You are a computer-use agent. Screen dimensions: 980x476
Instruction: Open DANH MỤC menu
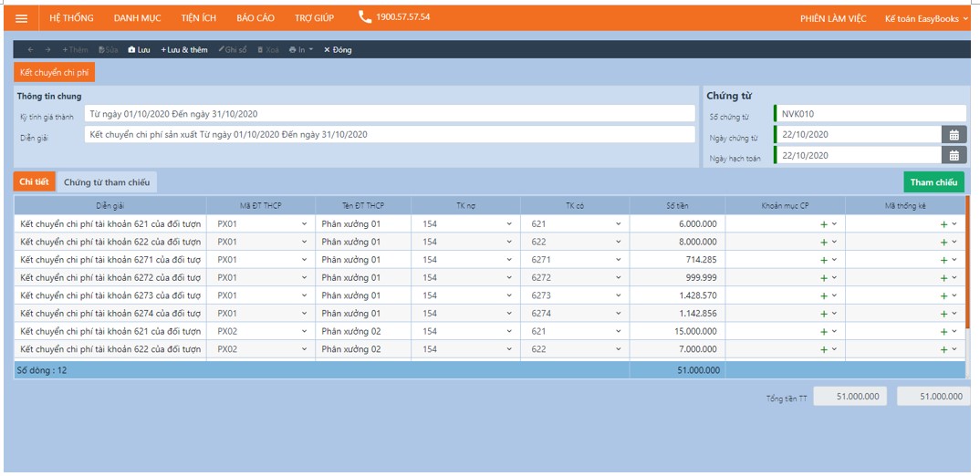tap(138, 18)
